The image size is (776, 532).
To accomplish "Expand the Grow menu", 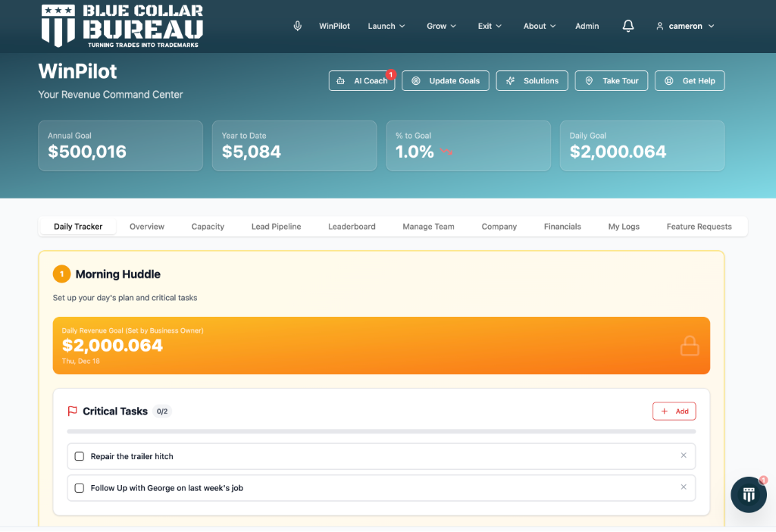I will 442,26.
